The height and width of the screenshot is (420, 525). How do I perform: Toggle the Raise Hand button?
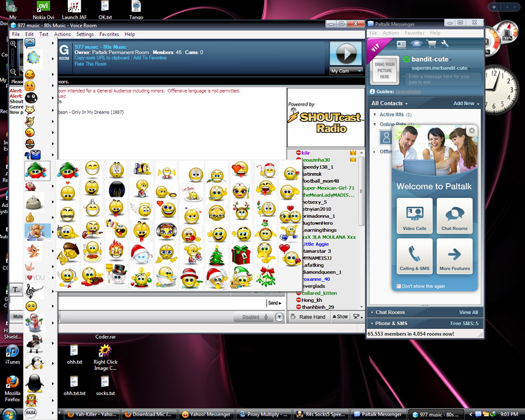[308, 316]
